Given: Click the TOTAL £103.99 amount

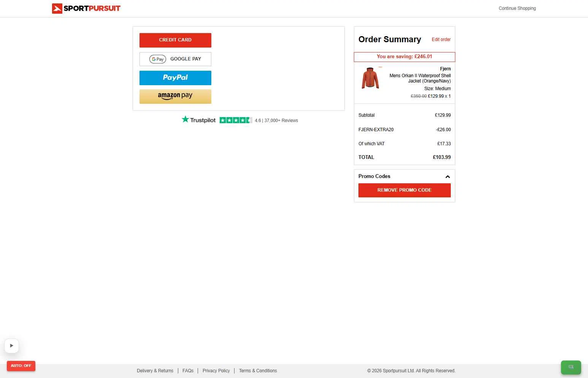Looking at the screenshot, I should click(442, 157).
